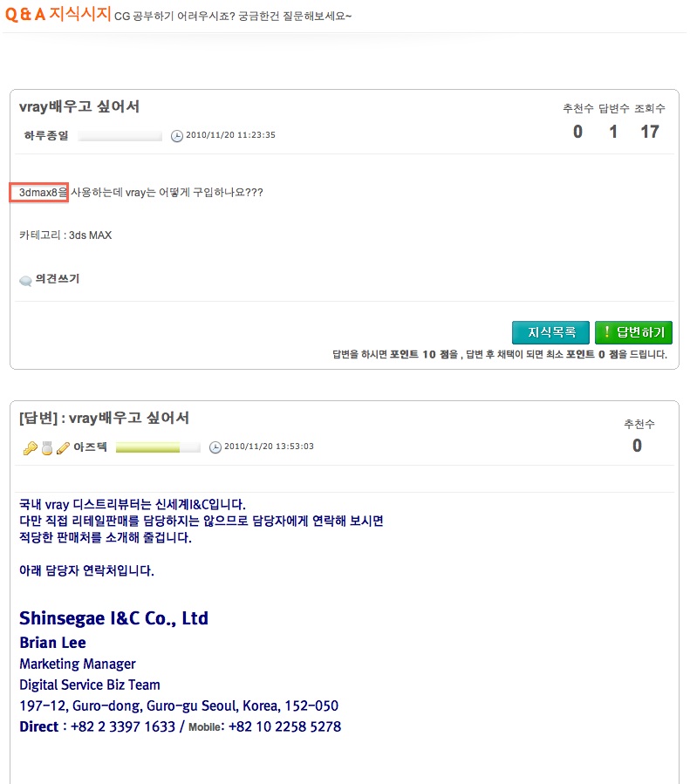Click the question title vray배우고 싶어서
The height and width of the screenshot is (784, 690).
(79, 106)
